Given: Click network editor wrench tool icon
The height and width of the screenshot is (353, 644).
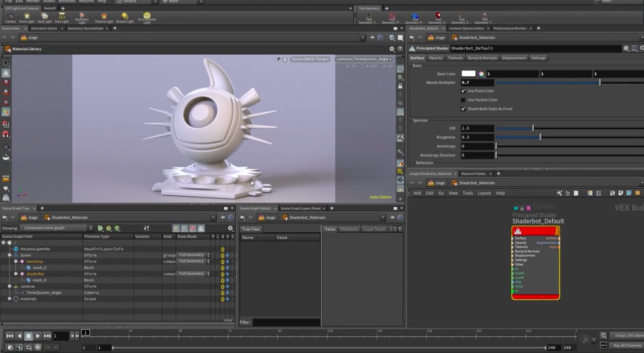Looking at the screenshot, I should click(x=559, y=193).
